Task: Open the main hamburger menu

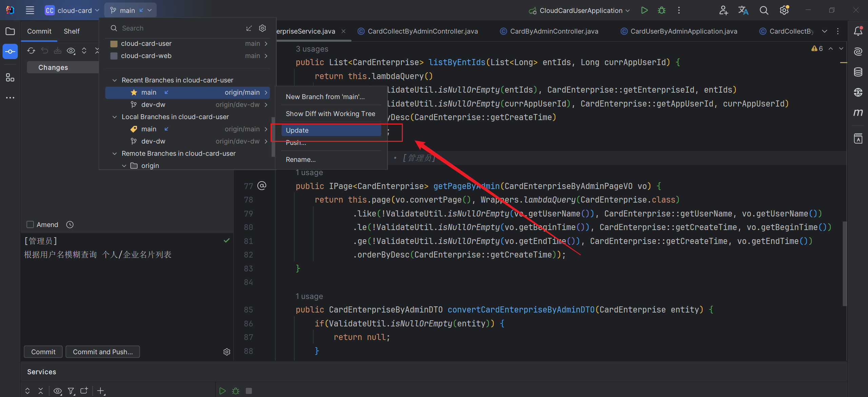Action: [x=30, y=10]
